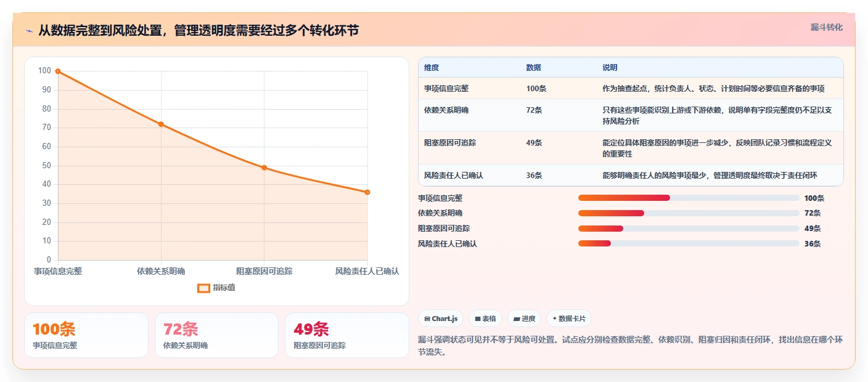
Task: Open the 100条 事项信息完整 data card
Action: coord(86,335)
